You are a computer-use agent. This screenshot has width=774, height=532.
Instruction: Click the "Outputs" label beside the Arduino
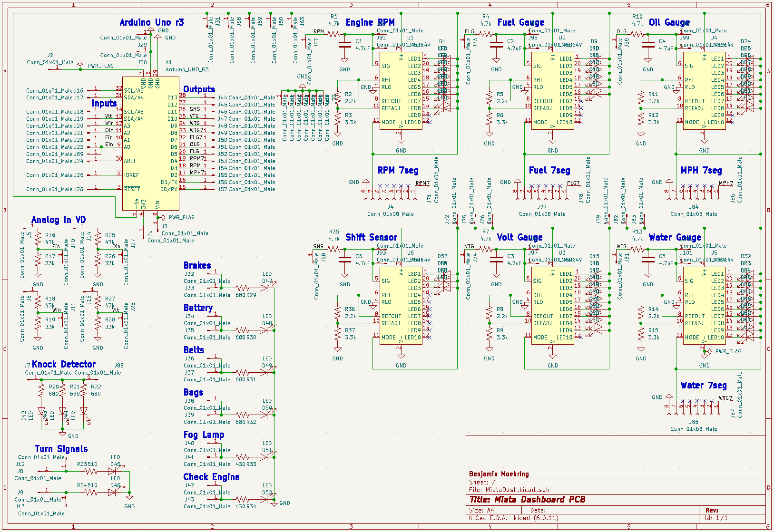(x=199, y=89)
